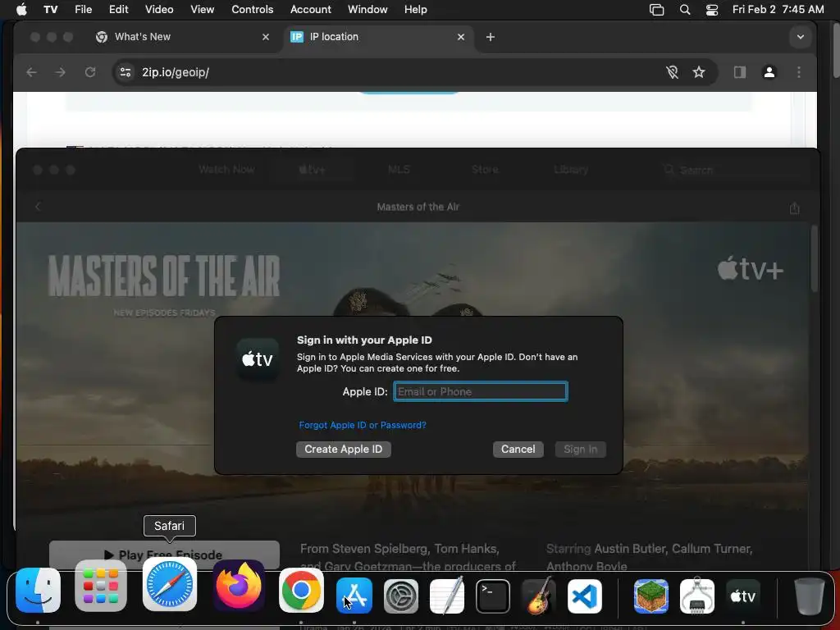Screen dimensions: 840x630
Task: Click the Create Apple ID button
Action: [344, 449]
